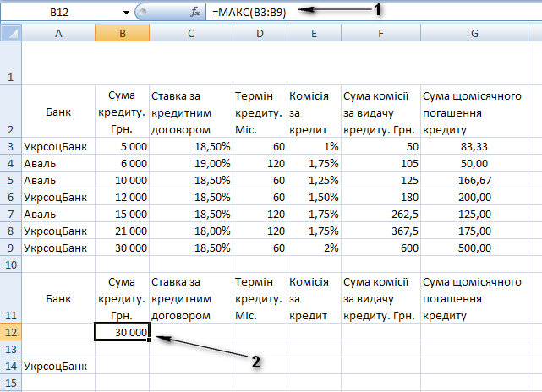Image resolution: width=542 pixels, height=392 pixels.
Task: Click cell F7 with value 262,5
Action: [380, 214]
